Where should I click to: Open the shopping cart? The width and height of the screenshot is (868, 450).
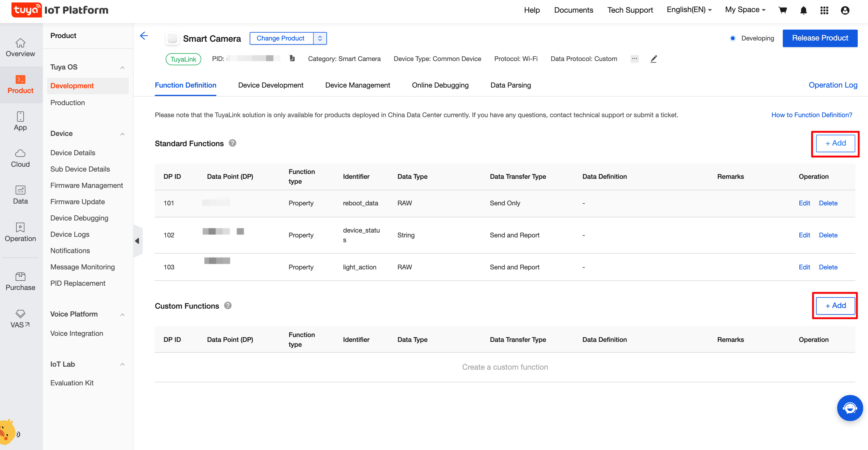(x=782, y=10)
